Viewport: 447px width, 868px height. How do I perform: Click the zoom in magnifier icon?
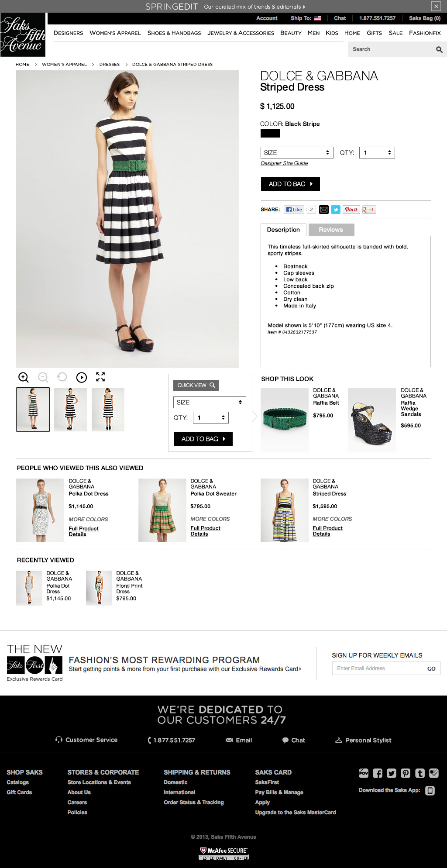pos(24,377)
